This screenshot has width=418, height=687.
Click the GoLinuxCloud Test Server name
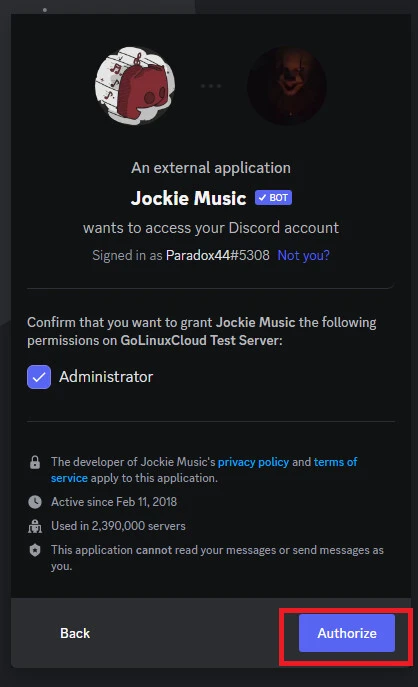click(200, 340)
